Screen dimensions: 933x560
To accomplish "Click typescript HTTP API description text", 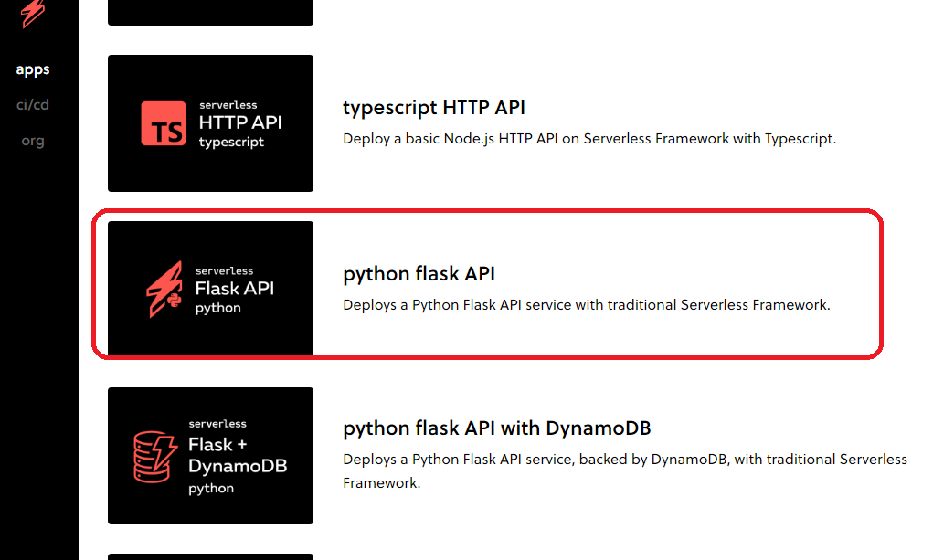I will [589, 139].
